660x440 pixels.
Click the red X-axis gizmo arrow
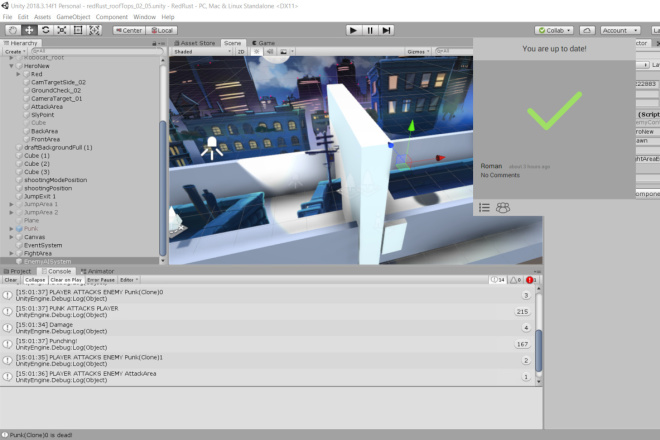tap(440, 158)
